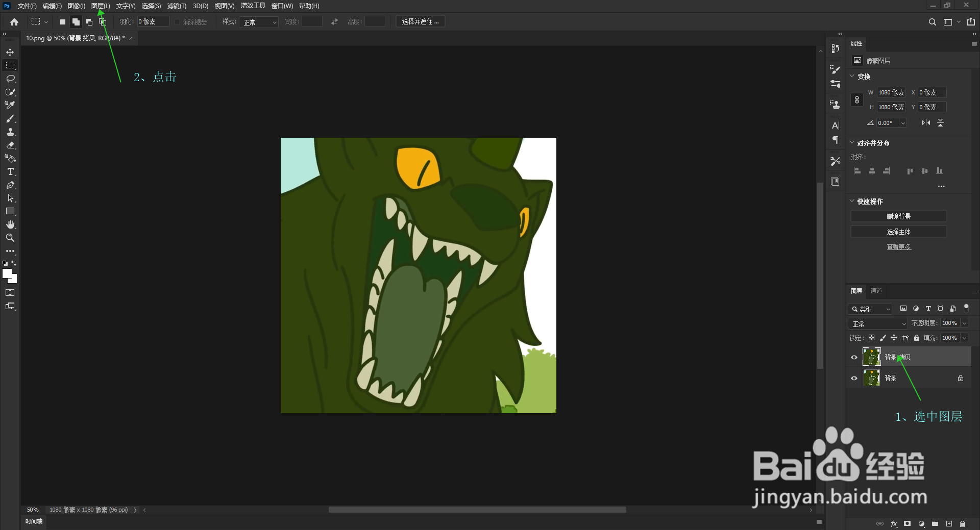Select the 10.png document tab
This screenshot has height=530, width=980.
[76, 38]
